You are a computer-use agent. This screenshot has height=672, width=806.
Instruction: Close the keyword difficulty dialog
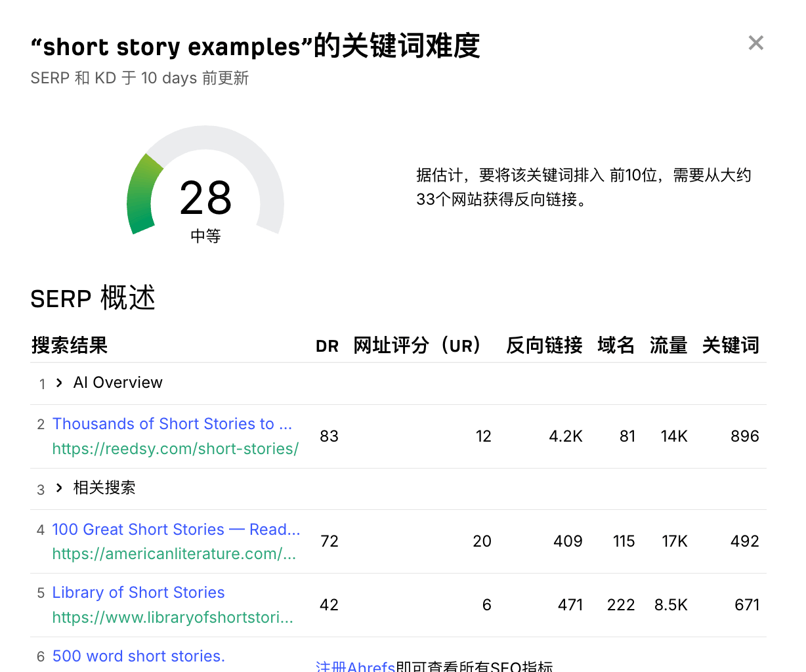(x=755, y=43)
